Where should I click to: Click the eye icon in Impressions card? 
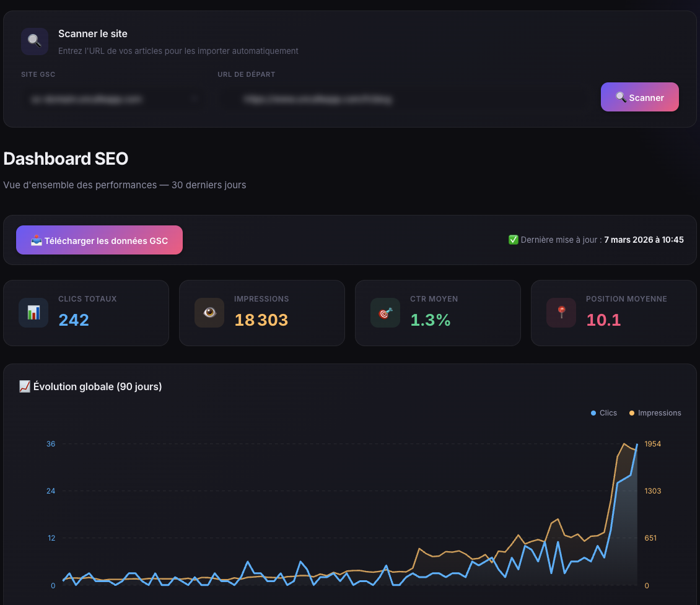coord(209,313)
